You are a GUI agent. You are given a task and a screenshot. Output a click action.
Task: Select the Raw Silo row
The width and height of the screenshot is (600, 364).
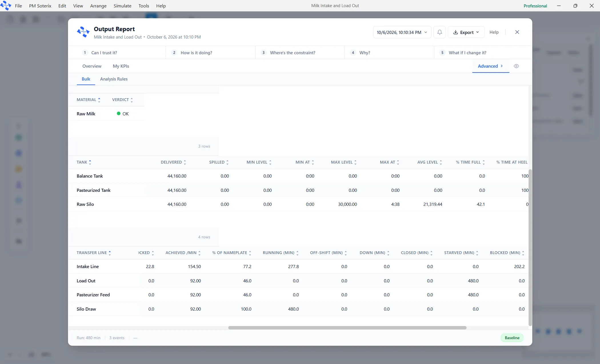298,204
